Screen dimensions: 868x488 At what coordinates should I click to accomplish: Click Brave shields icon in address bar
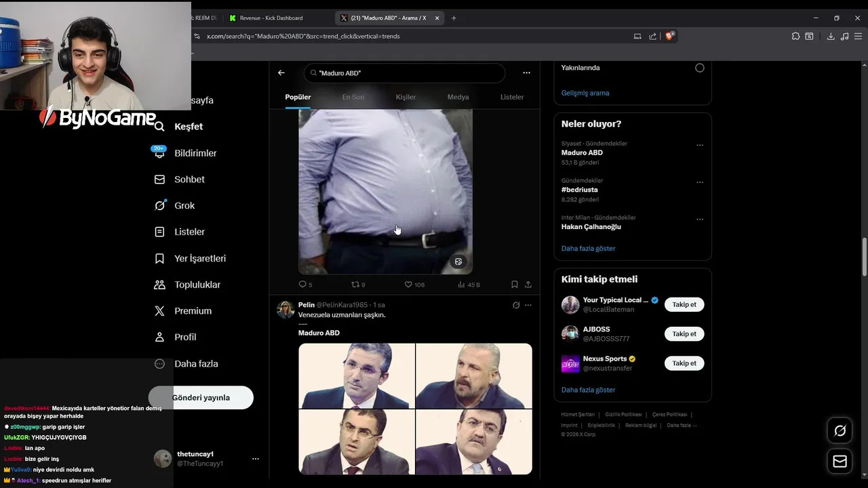[669, 36]
